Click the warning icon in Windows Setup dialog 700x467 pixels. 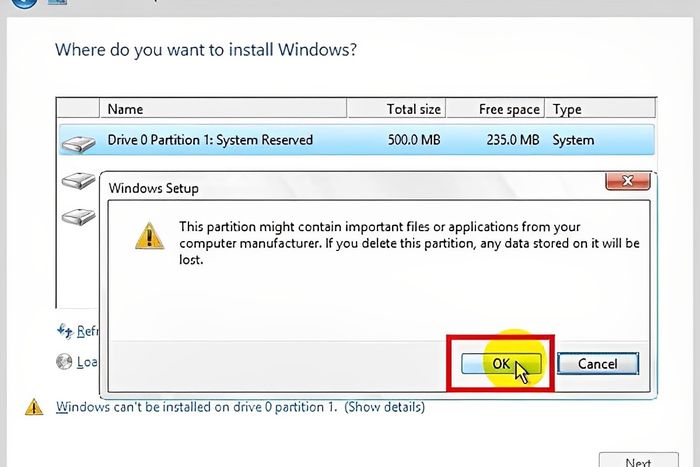[x=150, y=236]
